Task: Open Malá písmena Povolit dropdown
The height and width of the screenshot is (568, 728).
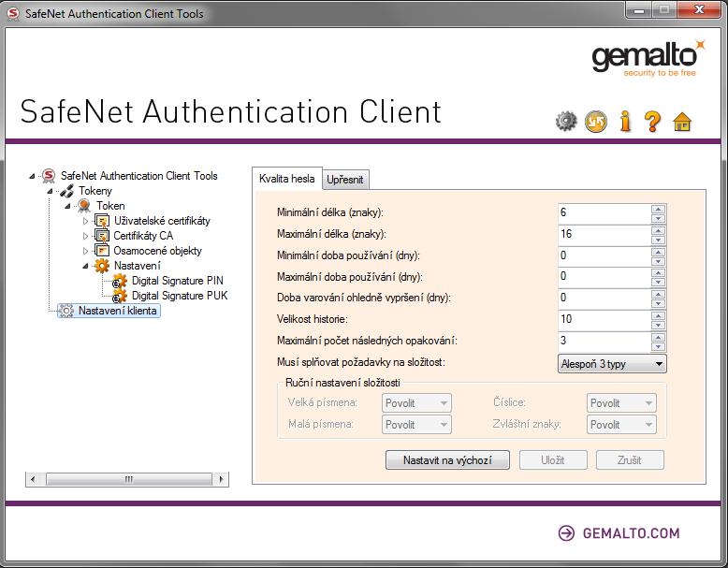Action: 416,425
